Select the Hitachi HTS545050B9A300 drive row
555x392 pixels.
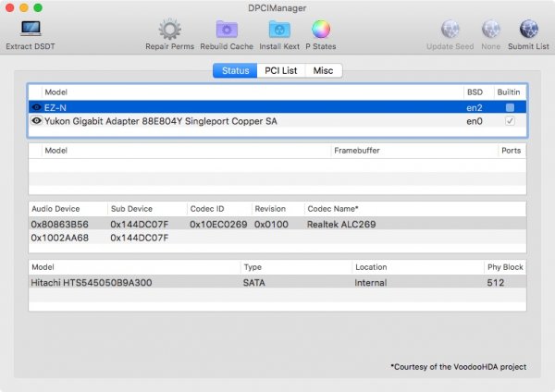coord(277,282)
